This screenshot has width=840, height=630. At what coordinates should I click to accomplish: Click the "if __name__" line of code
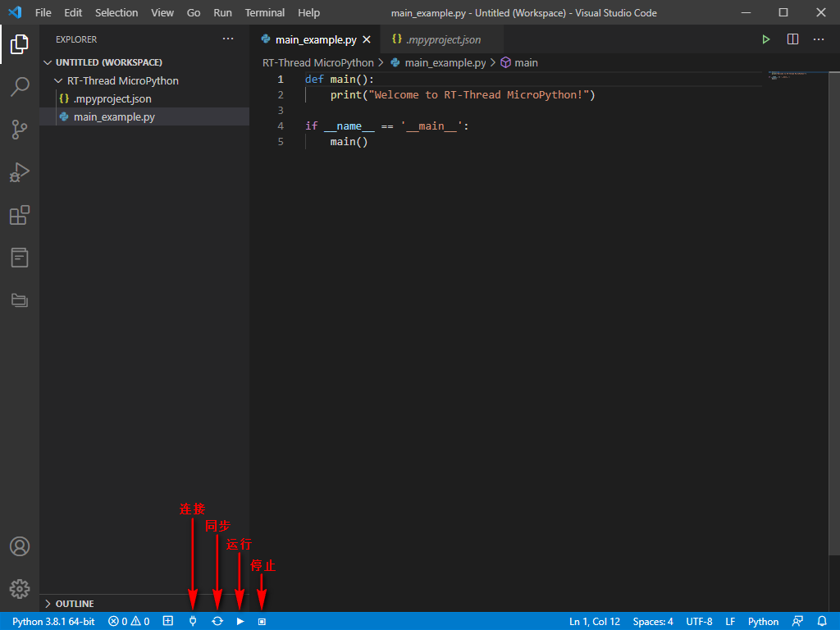pyautogui.click(x=387, y=126)
